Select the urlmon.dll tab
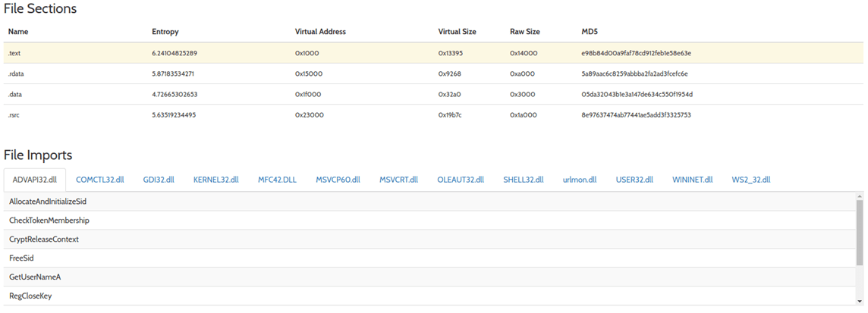Viewport: 868px width, 313px height. 580,180
